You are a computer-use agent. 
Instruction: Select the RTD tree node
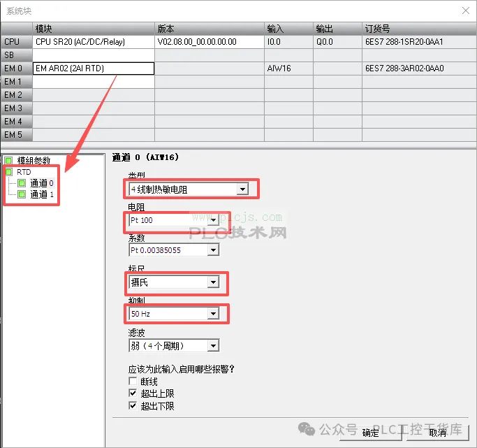tap(24, 172)
